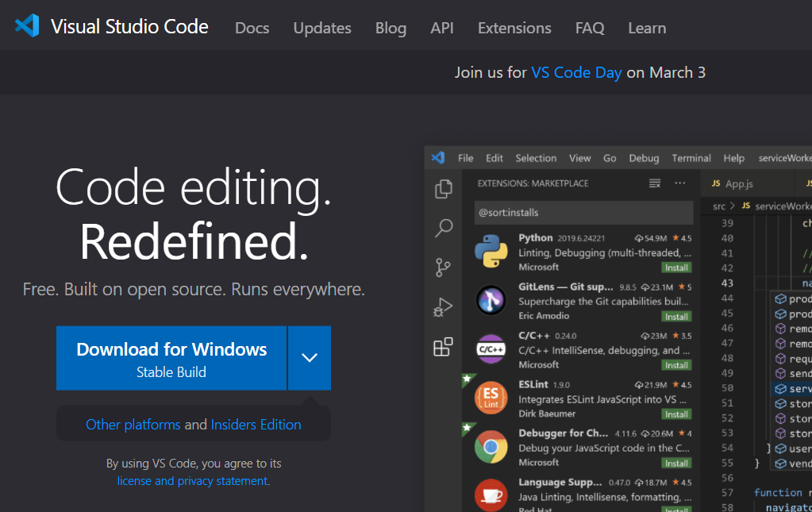Install Debugger for Chrome extension

[676, 464]
